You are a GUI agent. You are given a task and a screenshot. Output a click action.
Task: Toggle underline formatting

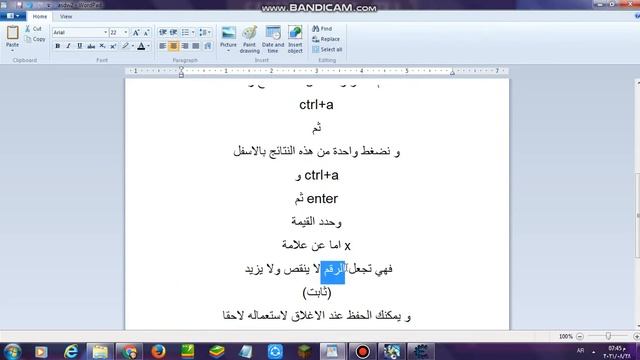(x=80, y=46)
